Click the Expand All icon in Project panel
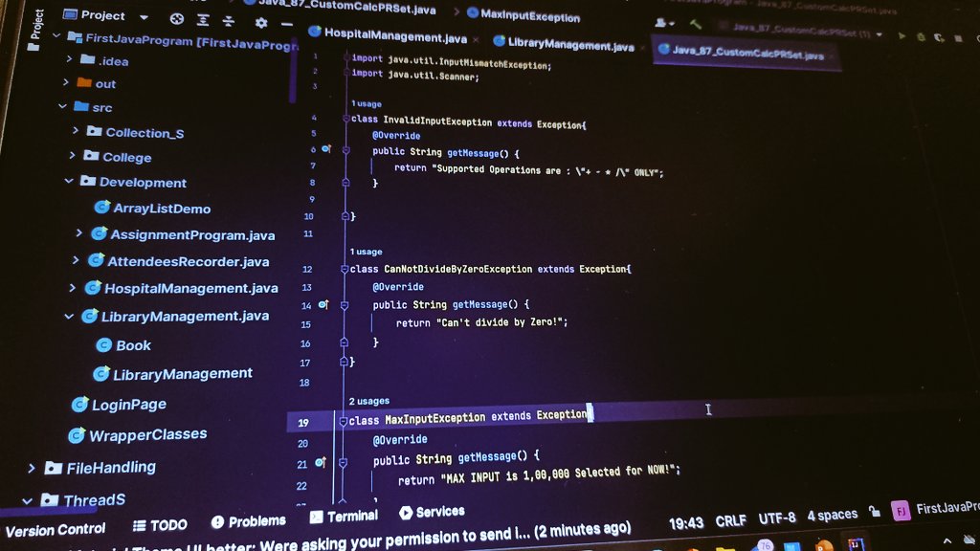The height and width of the screenshot is (551, 980). (x=203, y=20)
